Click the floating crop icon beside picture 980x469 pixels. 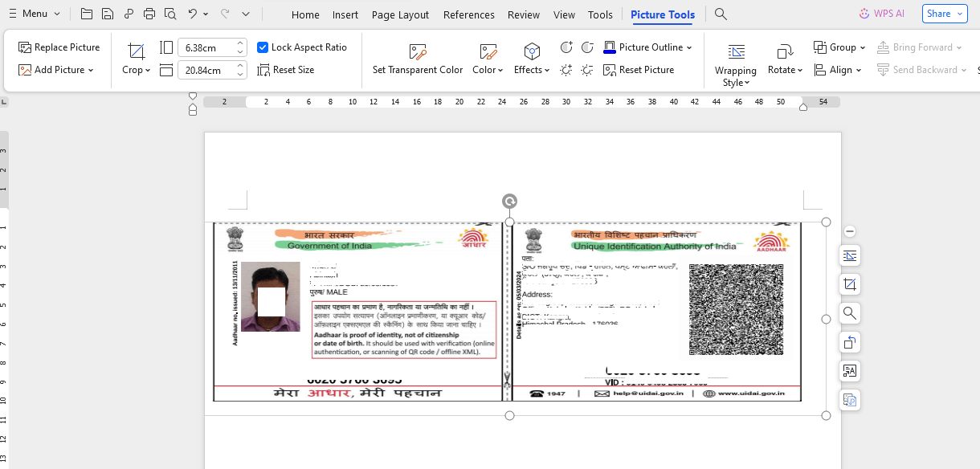click(850, 284)
